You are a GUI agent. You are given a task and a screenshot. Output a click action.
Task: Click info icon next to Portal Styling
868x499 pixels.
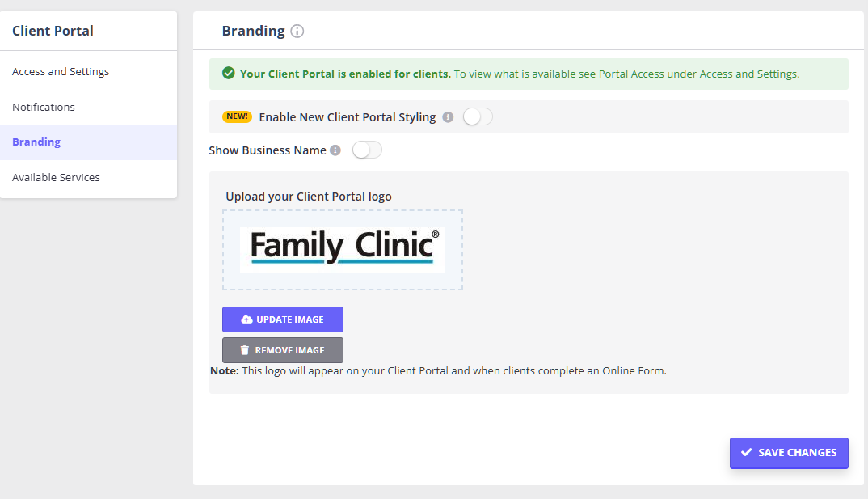[x=449, y=117]
